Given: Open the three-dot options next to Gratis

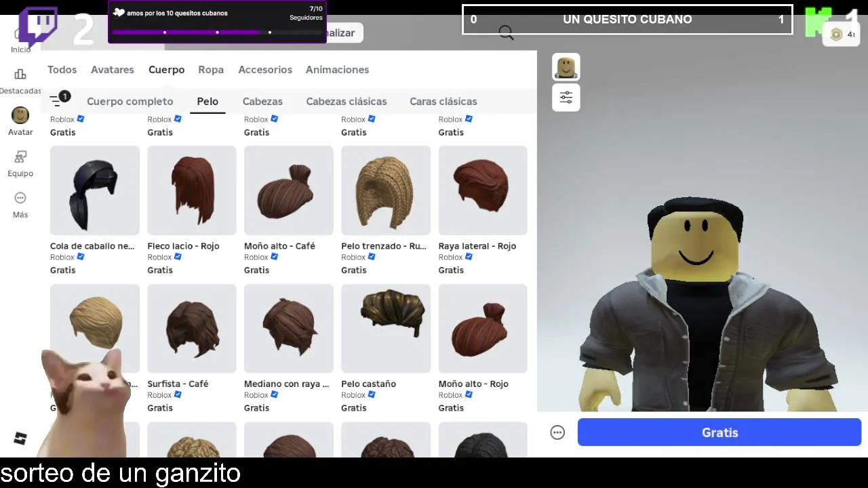Looking at the screenshot, I should [557, 432].
